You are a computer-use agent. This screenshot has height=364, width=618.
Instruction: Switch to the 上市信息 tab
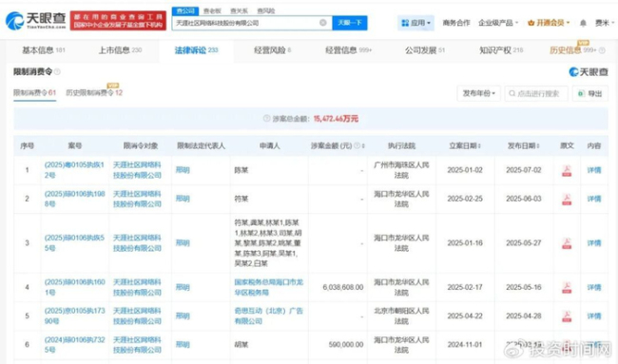120,50
